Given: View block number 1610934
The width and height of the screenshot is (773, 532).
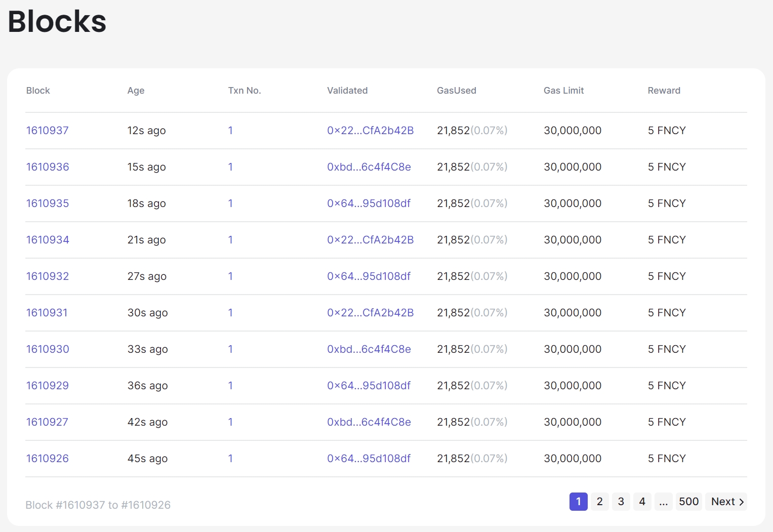Looking at the screenshot, I should [48, 240].
